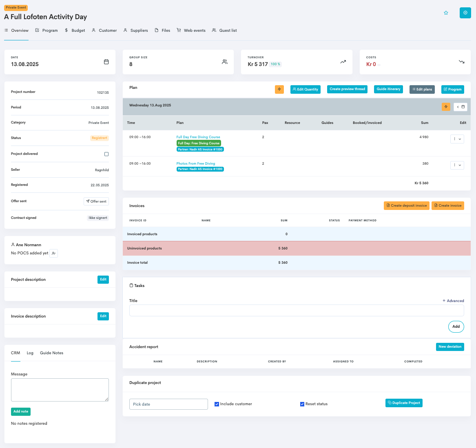Image resolution: width=476 pixels, height=448 pixels.
Task: Uncheck the Reset status checkbox
Action: coord(302,404)
